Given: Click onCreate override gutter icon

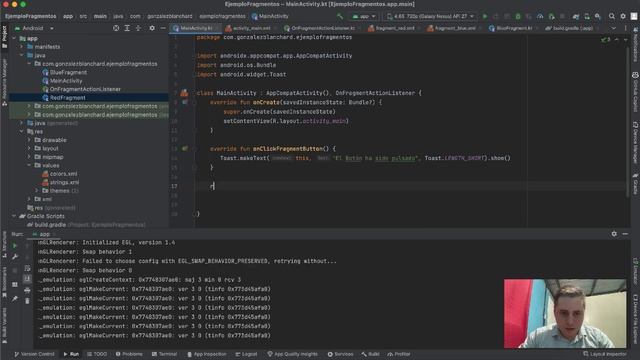Looking at the screenshot, I should point(185,102).
